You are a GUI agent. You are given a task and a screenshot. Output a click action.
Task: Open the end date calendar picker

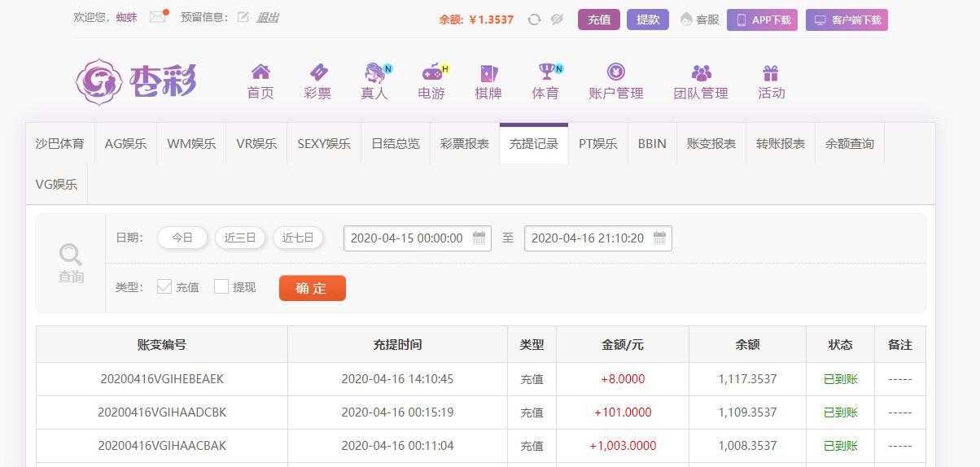click(660, 238)
